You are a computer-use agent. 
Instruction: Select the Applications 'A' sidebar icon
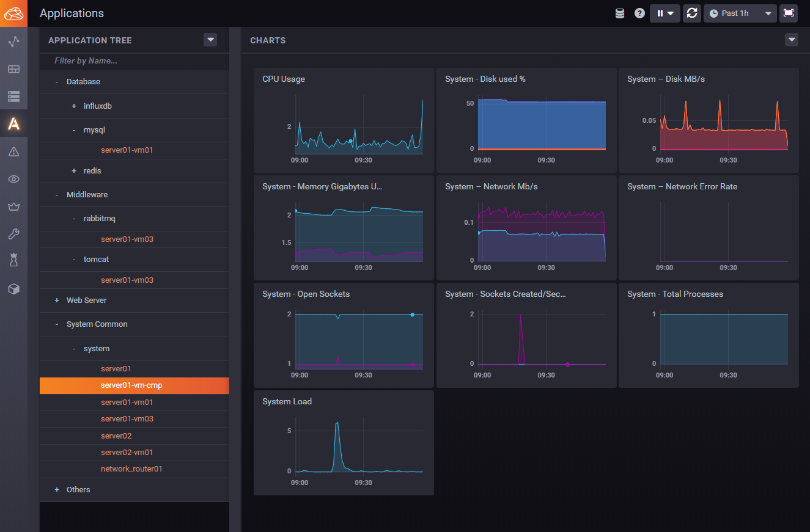point(13,124)
